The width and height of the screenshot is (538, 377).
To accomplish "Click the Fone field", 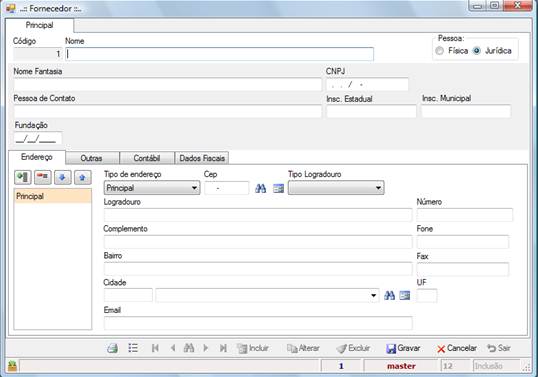I will (x=463, y=242).
